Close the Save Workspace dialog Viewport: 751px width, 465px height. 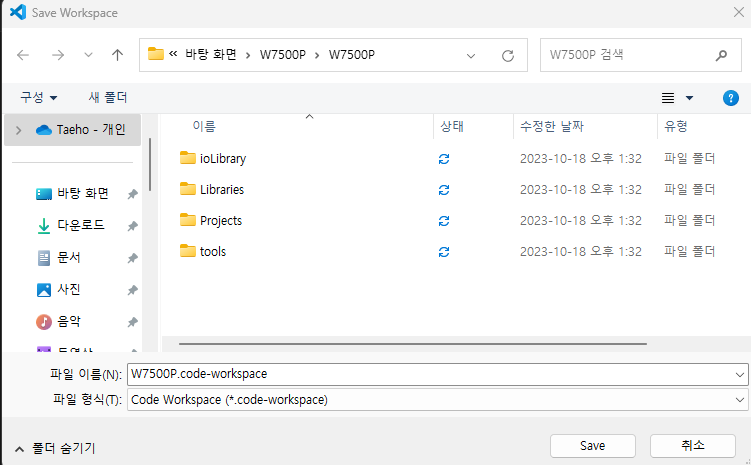pos(739,12)
